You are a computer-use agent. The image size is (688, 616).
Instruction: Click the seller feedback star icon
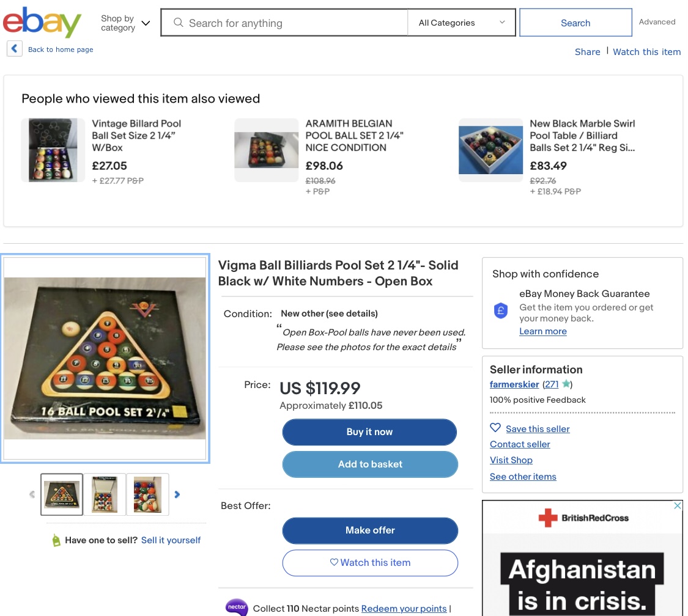tap(566, 384)
